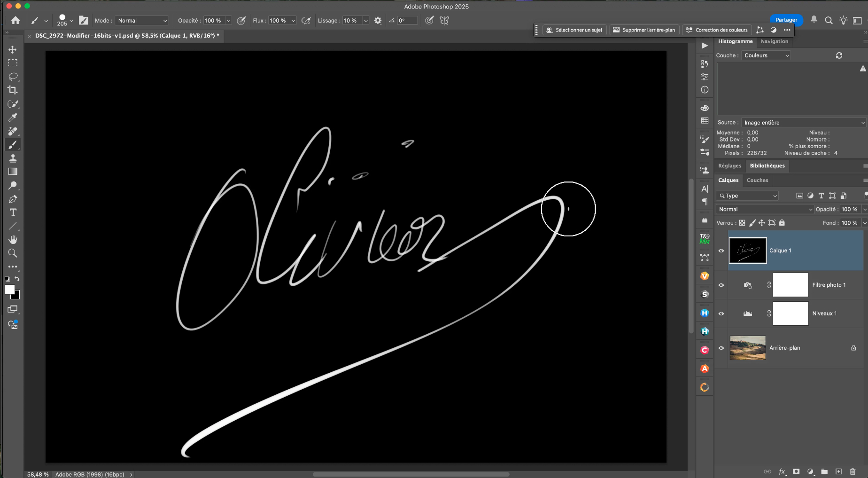Switch to the Bibliothèques tab
868x478 pixels.
[x=767, y=166]
